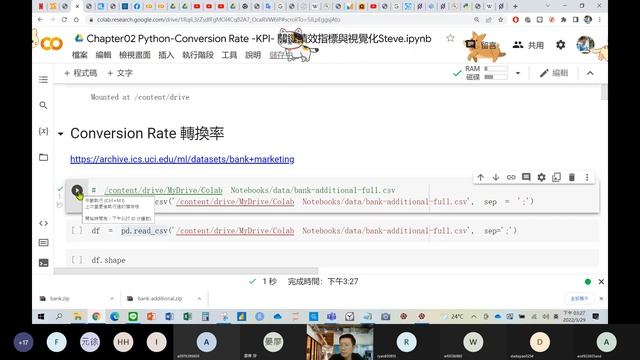Image resolution: width=640 pixels, height=360 pixels.
Task: Click the Conversion Rate 轉換率 heading
Action: pos(147,133)
